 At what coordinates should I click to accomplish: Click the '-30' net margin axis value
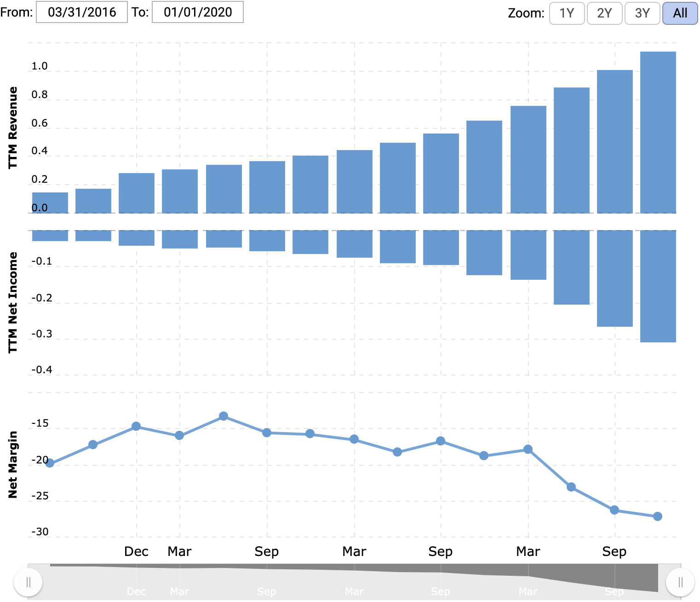point(40,532)
